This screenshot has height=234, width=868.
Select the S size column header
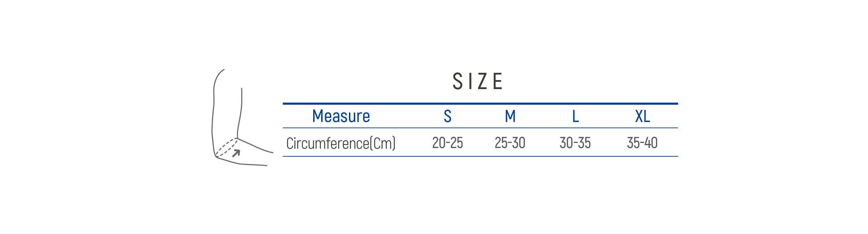point(448,116)
